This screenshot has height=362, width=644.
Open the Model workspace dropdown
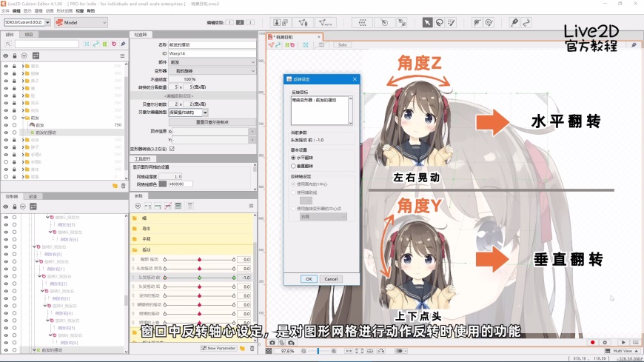[81, 23]
